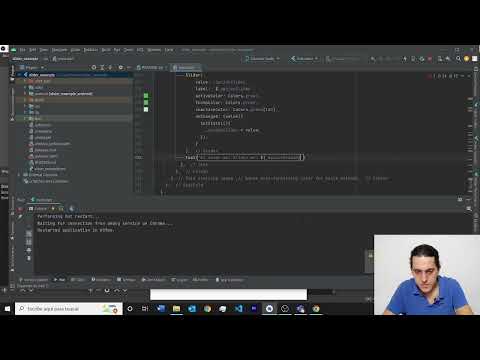Click second green color swatch in editor gutter
This screenshot has height=360, width=480.
[x=146, y=102]
